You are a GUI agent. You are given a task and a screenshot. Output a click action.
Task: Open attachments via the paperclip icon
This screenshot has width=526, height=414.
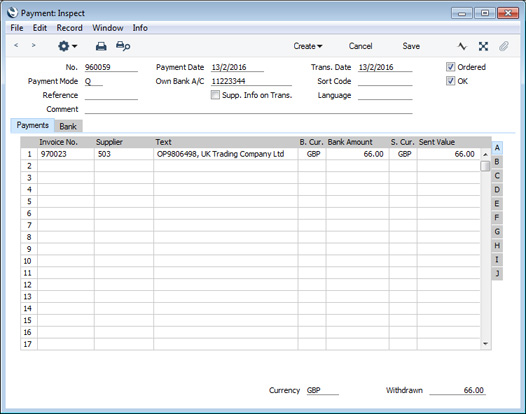504,46
